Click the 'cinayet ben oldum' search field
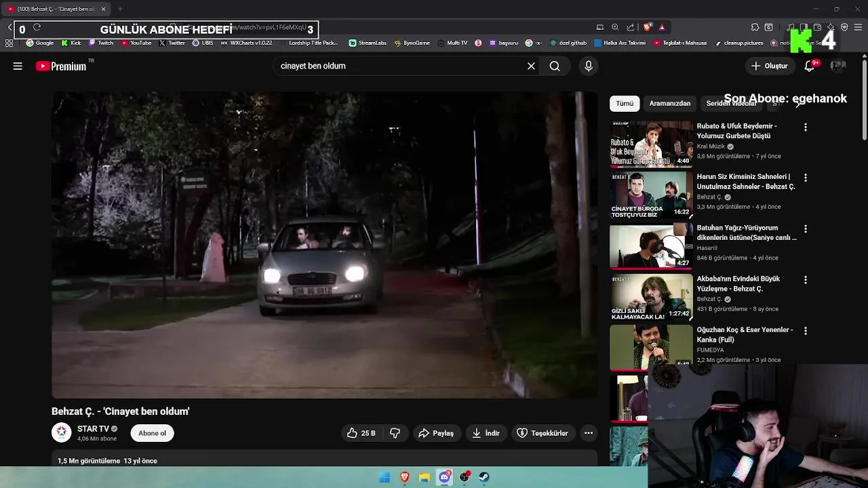Screen dimensions: 868x488 [400, 66]
